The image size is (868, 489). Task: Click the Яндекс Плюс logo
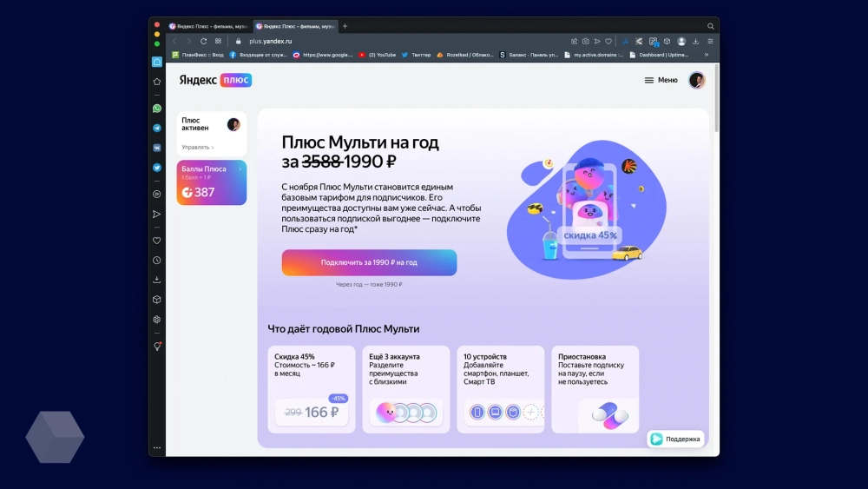coord(215,80)
